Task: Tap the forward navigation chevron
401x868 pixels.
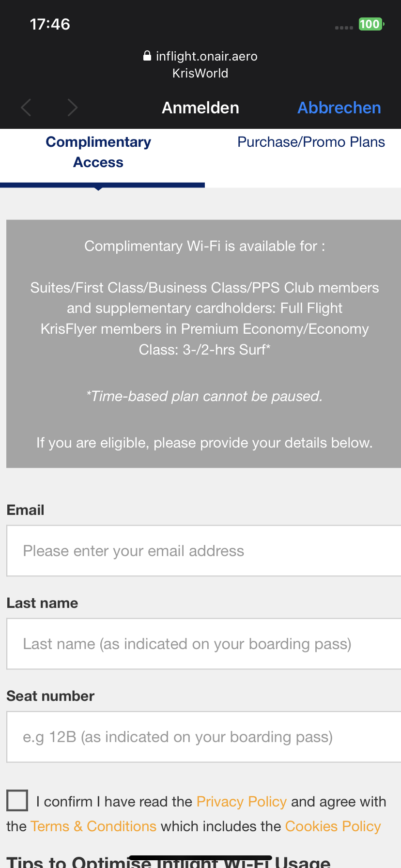Action: pos(73,108)
